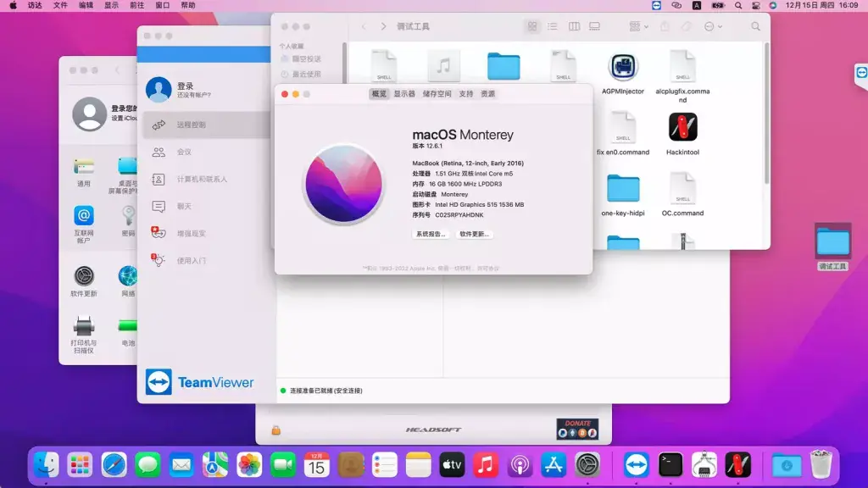Viewport: 868px width, 488px height.
Task: Open the Apple menu
Action: click(x=13, y=5)
